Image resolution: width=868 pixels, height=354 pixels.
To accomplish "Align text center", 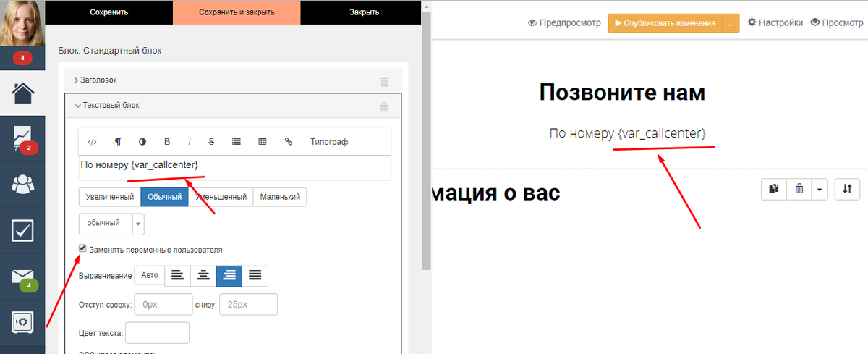I will click(x=203, y=275).
